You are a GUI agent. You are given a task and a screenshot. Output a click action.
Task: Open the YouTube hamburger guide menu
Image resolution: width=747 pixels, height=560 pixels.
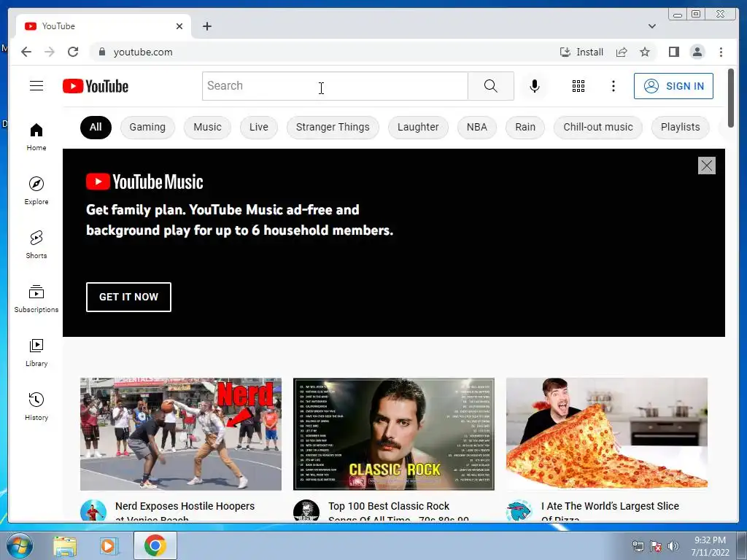pyautogui.click(x=36, y=86)
